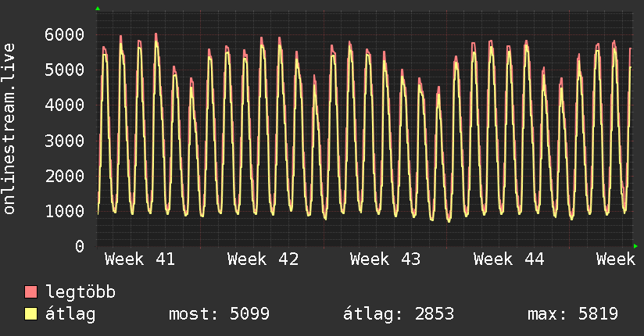
Task: Click the Week 42 axis label
Action: click(x=263, y=259)
